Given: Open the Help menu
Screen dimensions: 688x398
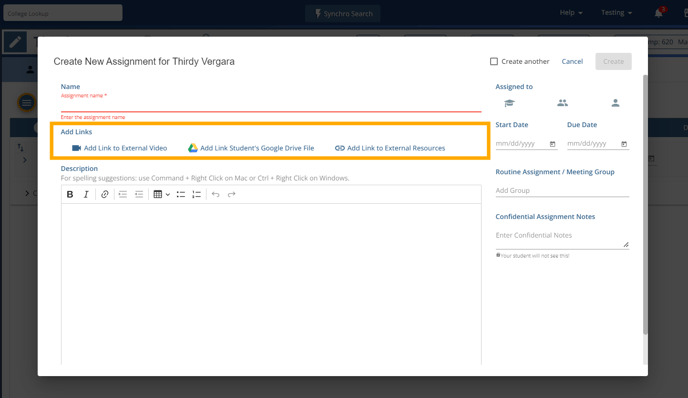Looking at the screenshot, I should click(571, 13).
